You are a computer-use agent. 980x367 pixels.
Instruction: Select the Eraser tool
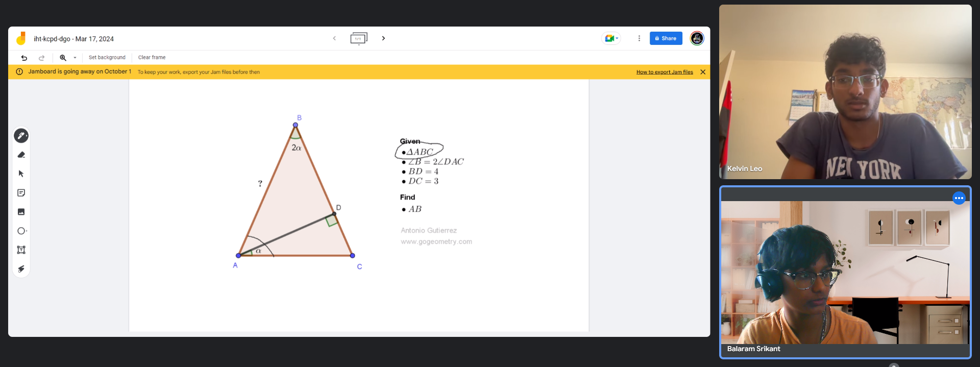pyautogui.click(x=21, y=155)
